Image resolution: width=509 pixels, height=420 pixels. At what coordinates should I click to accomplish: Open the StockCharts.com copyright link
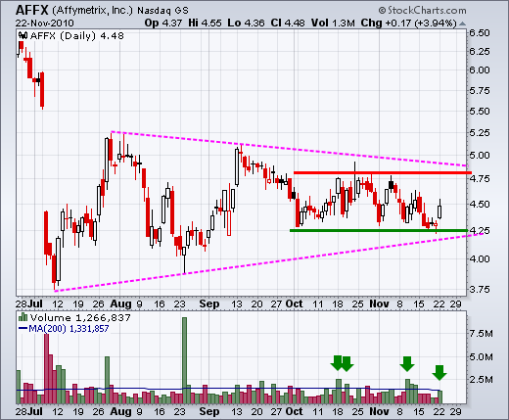(423, 11)
